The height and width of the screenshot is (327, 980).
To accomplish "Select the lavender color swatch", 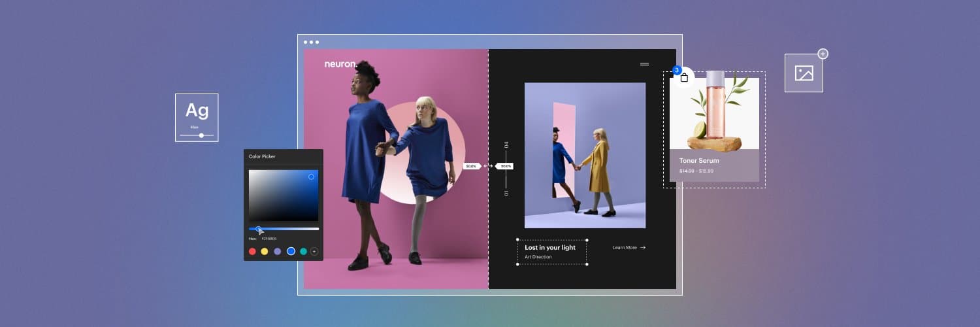I will point(278,251).
